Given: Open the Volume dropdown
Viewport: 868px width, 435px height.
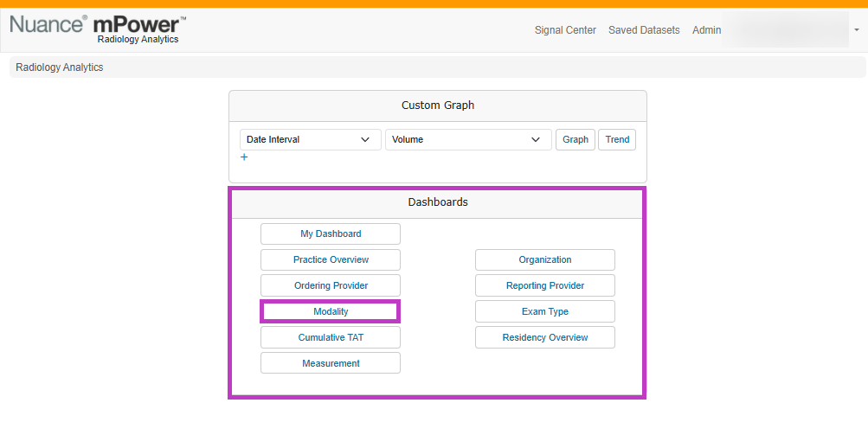Looking at the screenshot, I should pos(468,139).
